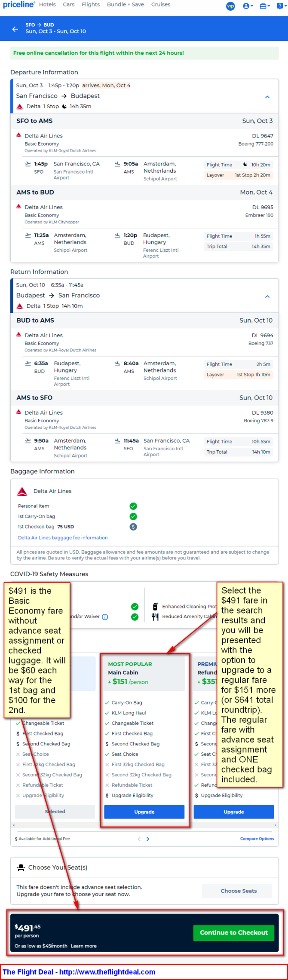
Task: Open the VIP badge icon
Action: 231,6
